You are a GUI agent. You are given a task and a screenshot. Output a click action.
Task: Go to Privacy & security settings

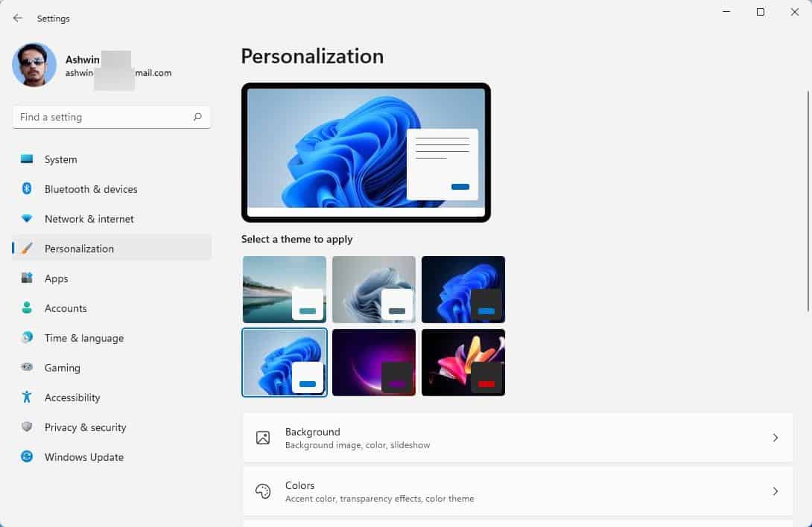86,427
